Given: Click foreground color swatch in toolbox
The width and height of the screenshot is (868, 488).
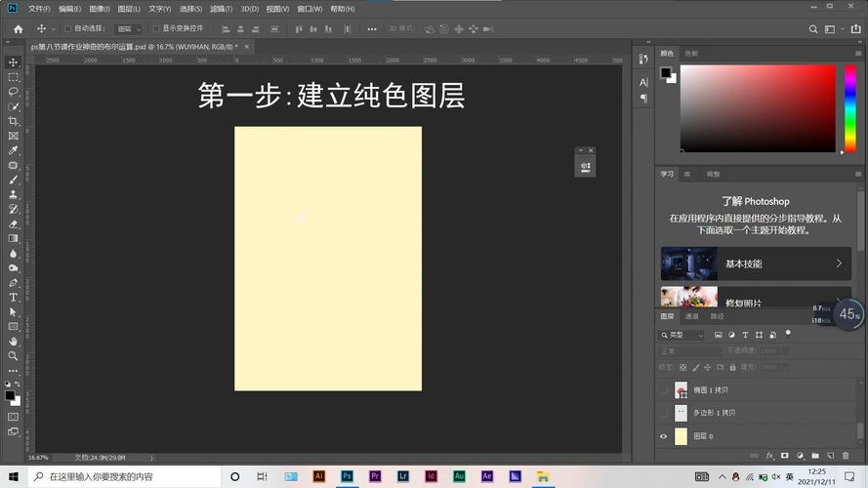Looking at the screenshot, I should point(10,395).
